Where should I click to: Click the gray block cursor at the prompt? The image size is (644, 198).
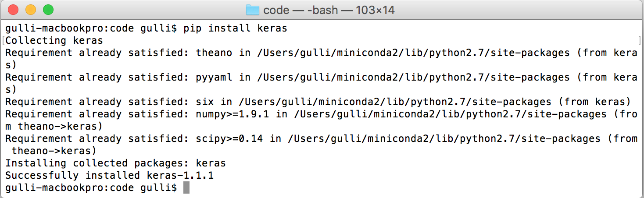[x=186, y=188]
